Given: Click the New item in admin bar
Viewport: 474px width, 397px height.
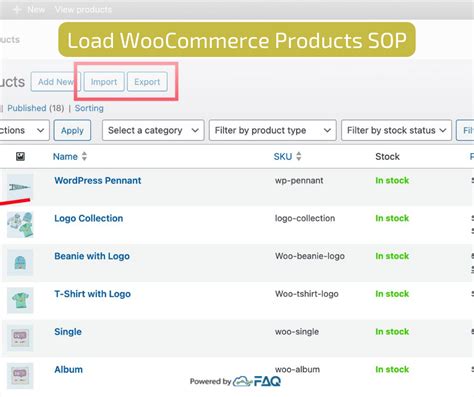Looking at the screenshot, I should pos(36,10).
